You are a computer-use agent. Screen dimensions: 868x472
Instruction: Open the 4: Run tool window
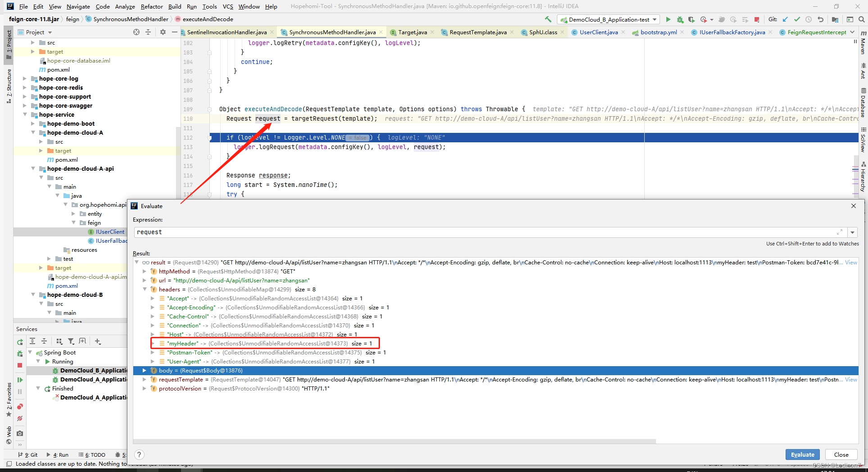click(57, 454)
